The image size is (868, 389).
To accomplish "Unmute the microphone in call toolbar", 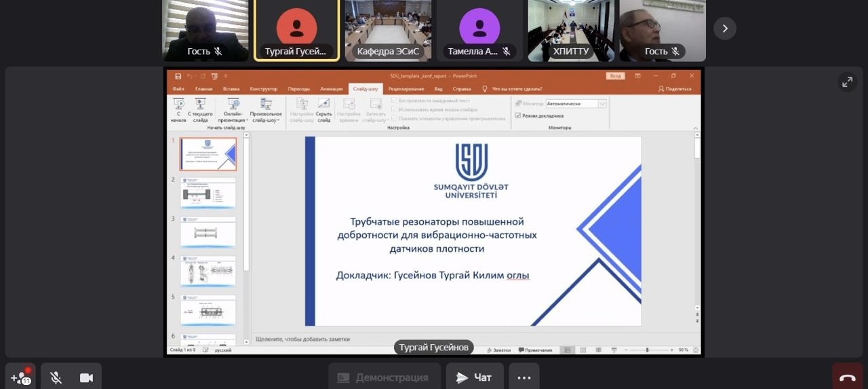I will coord(56,378).
